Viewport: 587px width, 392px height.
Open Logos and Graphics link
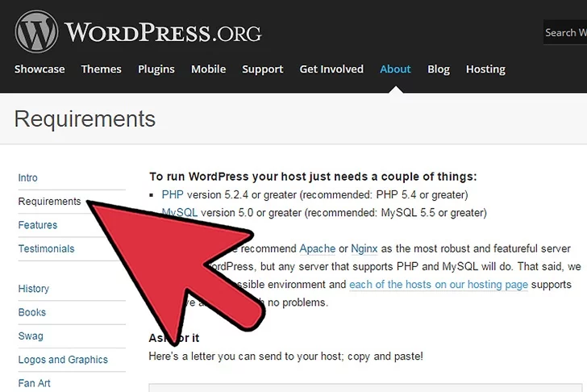[63, 360]
